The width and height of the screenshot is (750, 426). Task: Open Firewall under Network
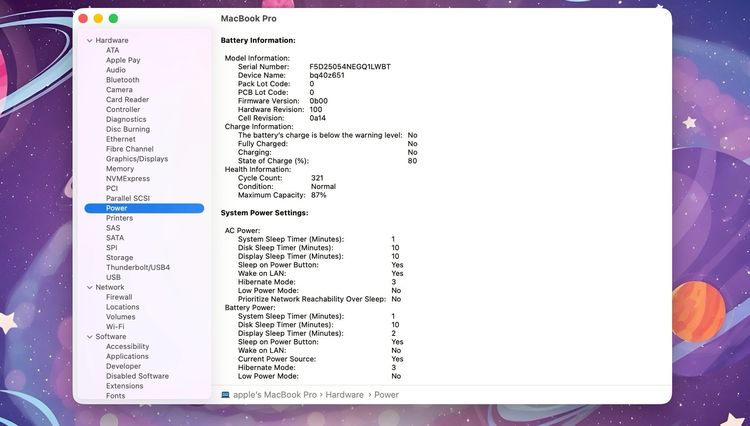pyautogui.click(x=119, y=297)
